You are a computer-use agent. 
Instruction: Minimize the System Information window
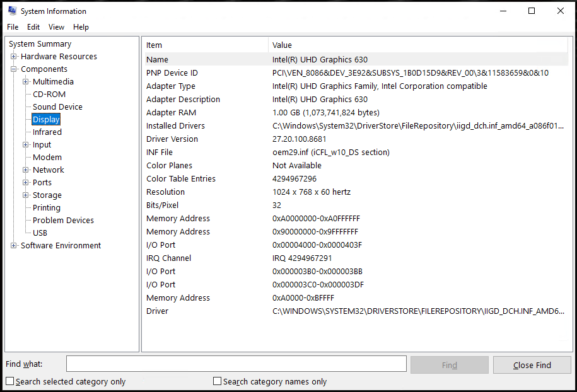503,11
